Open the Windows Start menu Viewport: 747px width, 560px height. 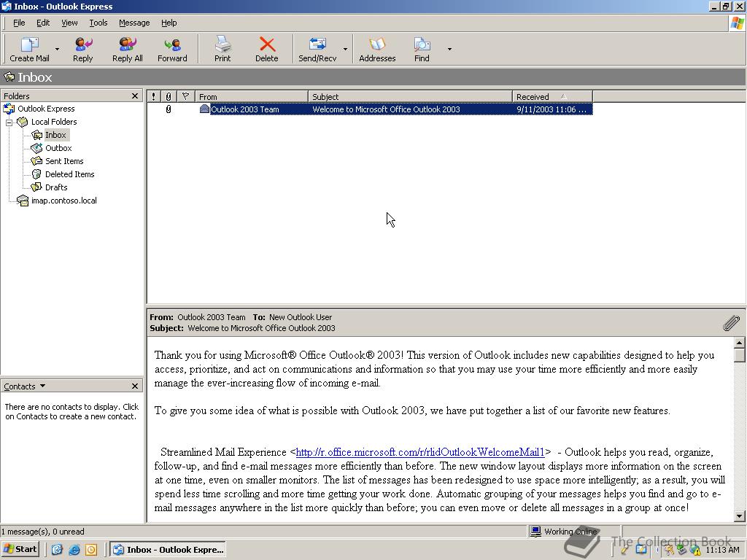[20, 549]
